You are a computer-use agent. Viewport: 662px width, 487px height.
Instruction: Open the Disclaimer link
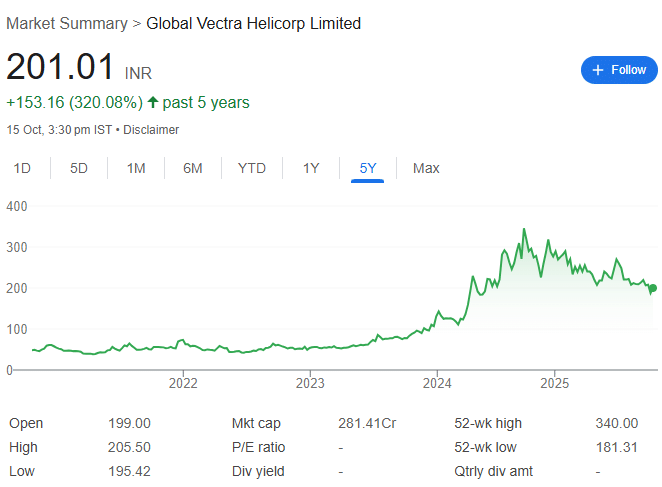tap(151, 130)
